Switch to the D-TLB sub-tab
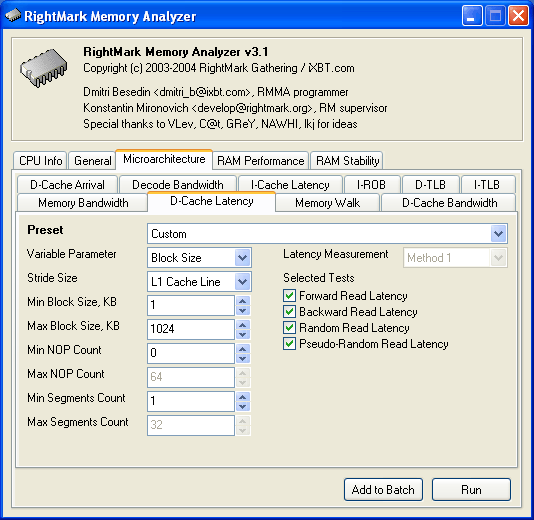 pos(430,185)
